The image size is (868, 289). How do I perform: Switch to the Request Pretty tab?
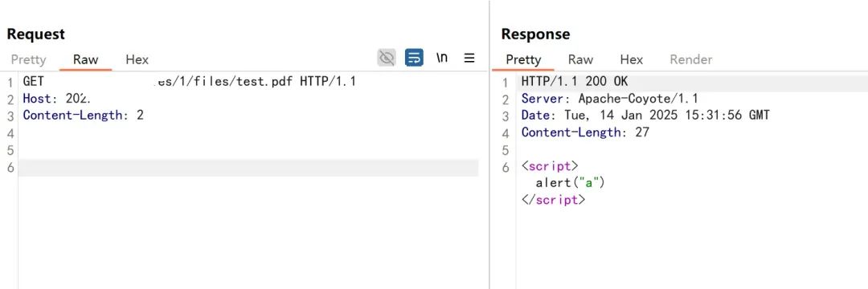click(x=29, y=59)
